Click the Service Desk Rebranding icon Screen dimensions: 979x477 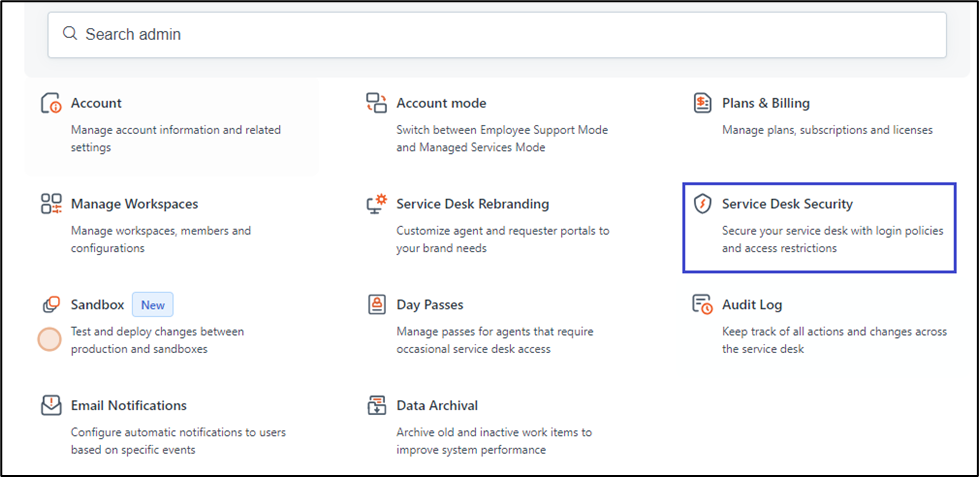click(x=376, y=204)
